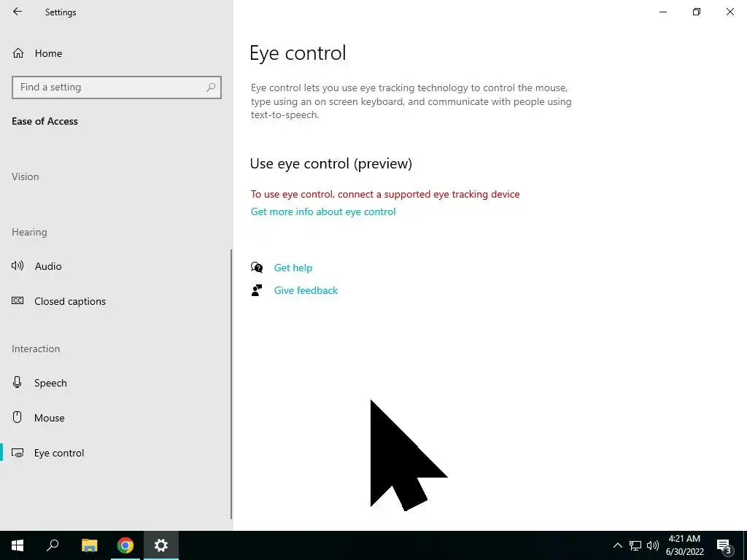Click the Interaction section label
Viewport: 747px width, 560px height.
(x=36, y=349)
